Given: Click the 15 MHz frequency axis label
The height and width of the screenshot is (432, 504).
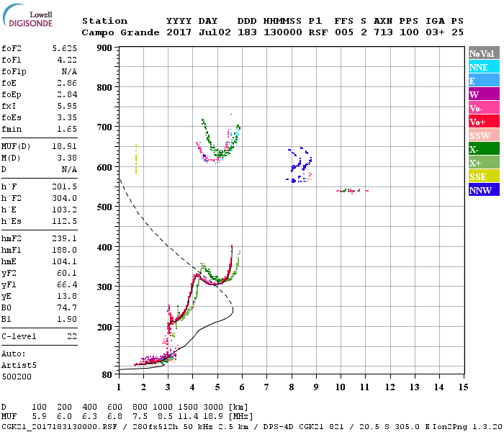Looking at the screenshot, I should (463, 387).
